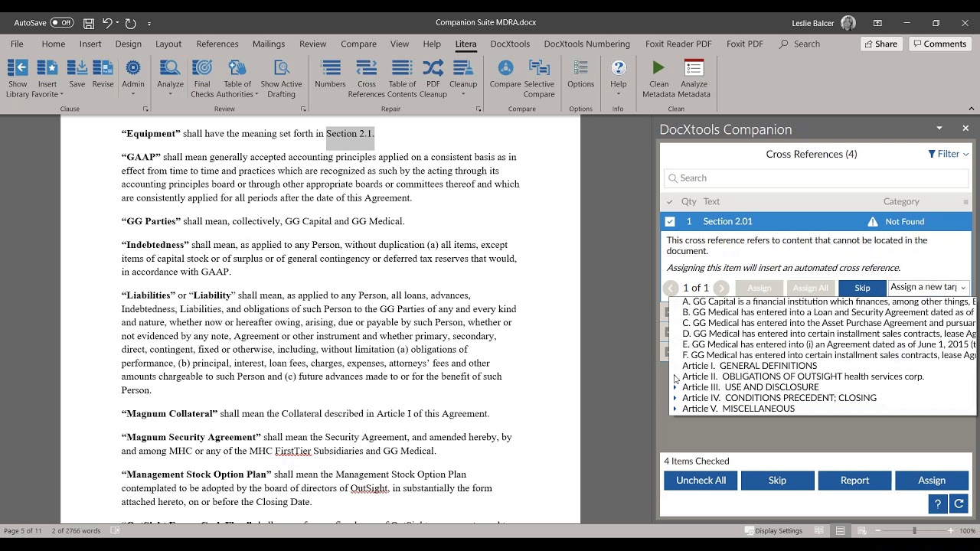Viewport: 980px width, 551px height.
Task: Open Ribbon Display Options in title bar
Action: pyautogui.click(x=877, y=23)
